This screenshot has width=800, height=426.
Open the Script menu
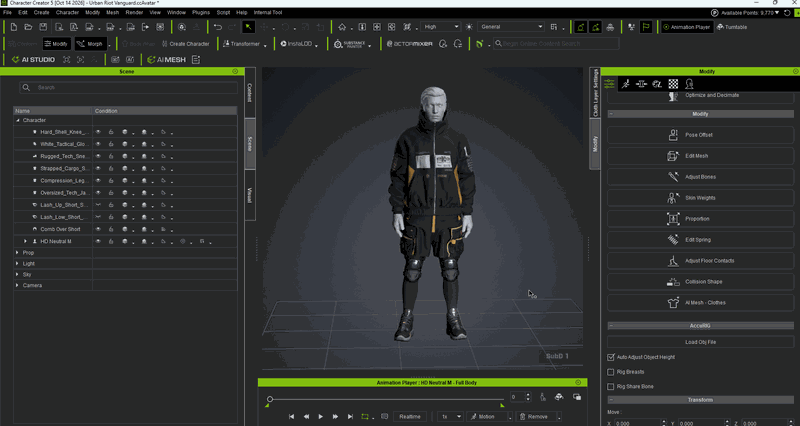click(223, 12)
